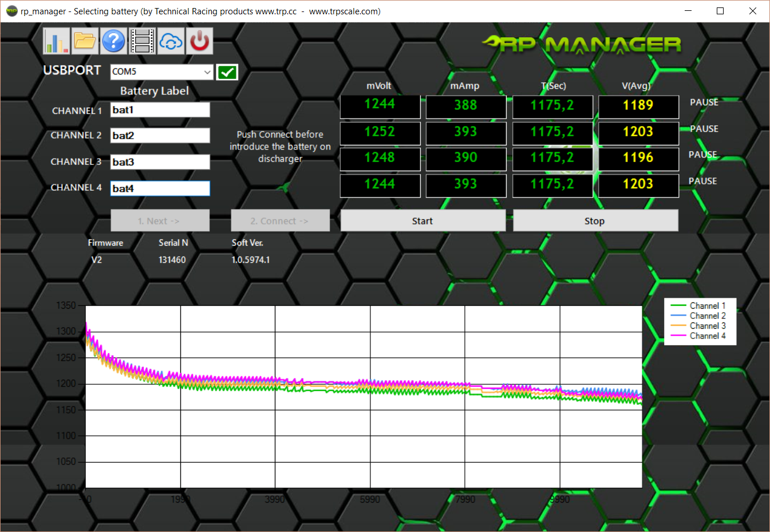Click the bat2 label field for Channel 2

click(160, 136)
